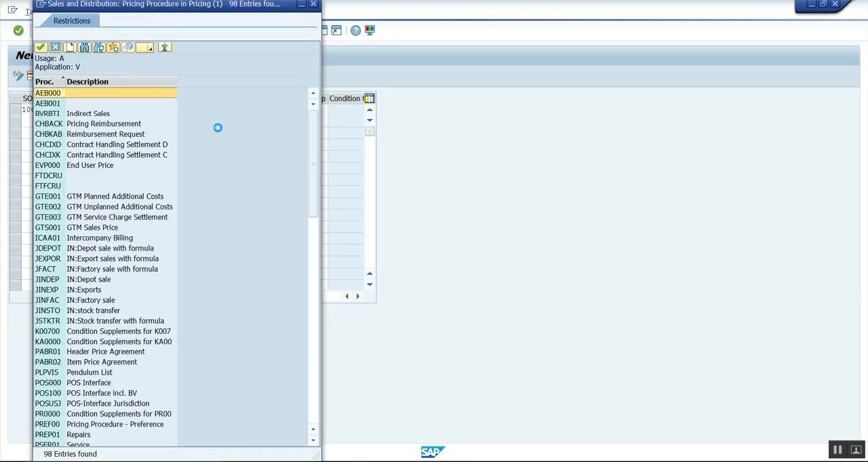Select GTS001 GTM Sales Price
868x462 pixels.
(106, 228)
